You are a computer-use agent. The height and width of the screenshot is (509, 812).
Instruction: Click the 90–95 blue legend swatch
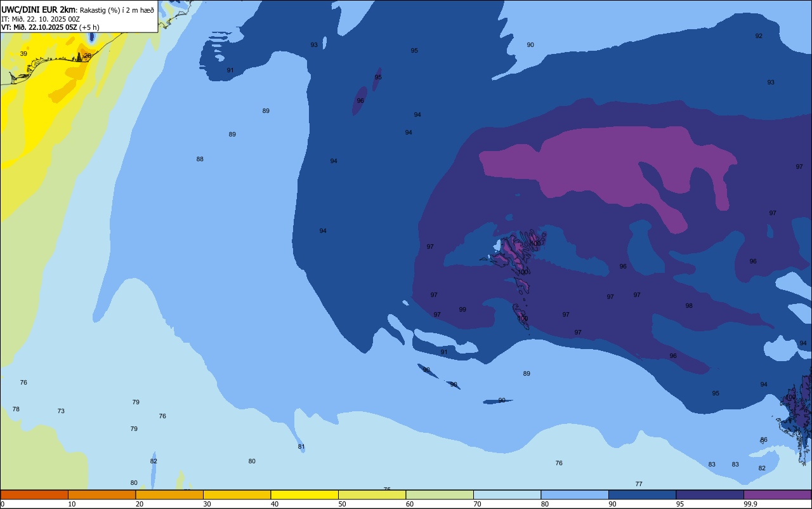642,494
